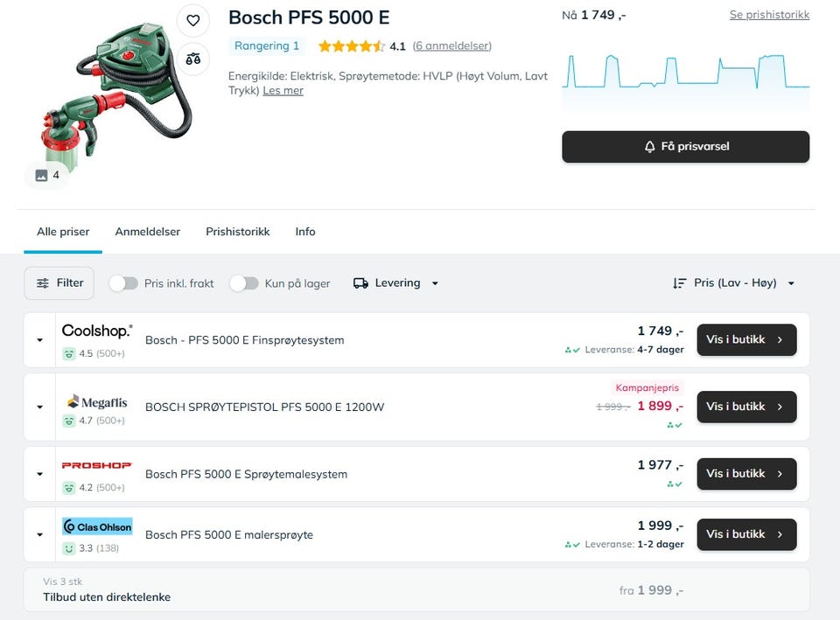
Task: Switch to the Anmeldelser tab
Action: tap(147, 232)
